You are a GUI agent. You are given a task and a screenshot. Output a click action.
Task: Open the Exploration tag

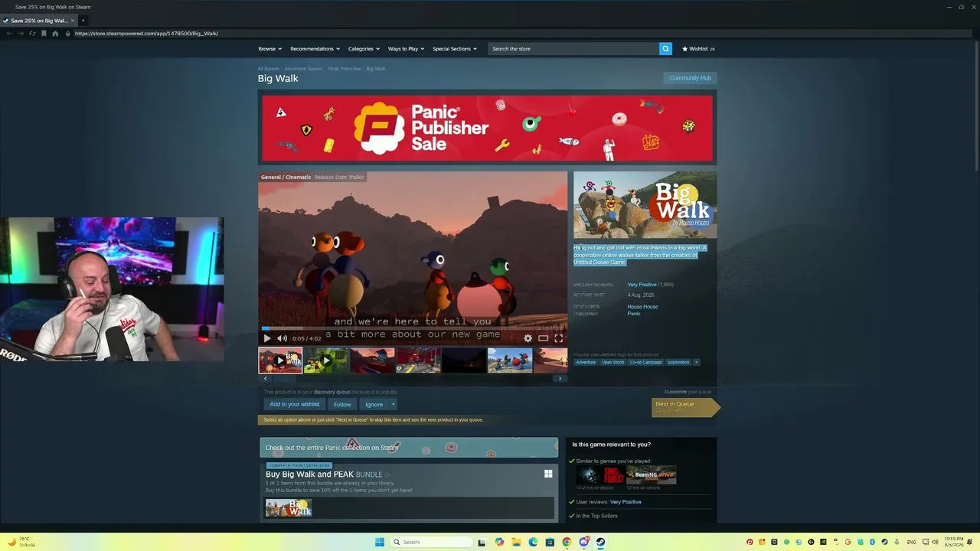tap(678, 362)
